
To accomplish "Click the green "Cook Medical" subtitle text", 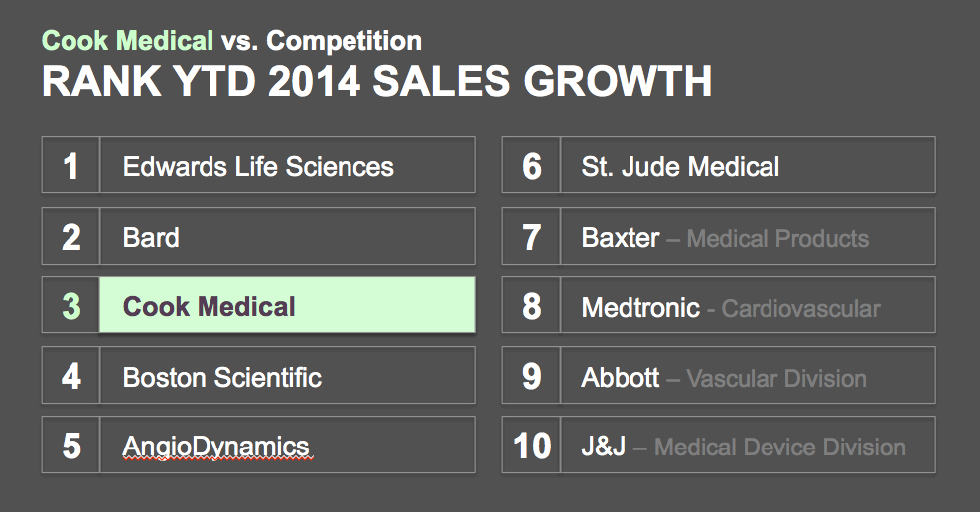I will point(127,41).
